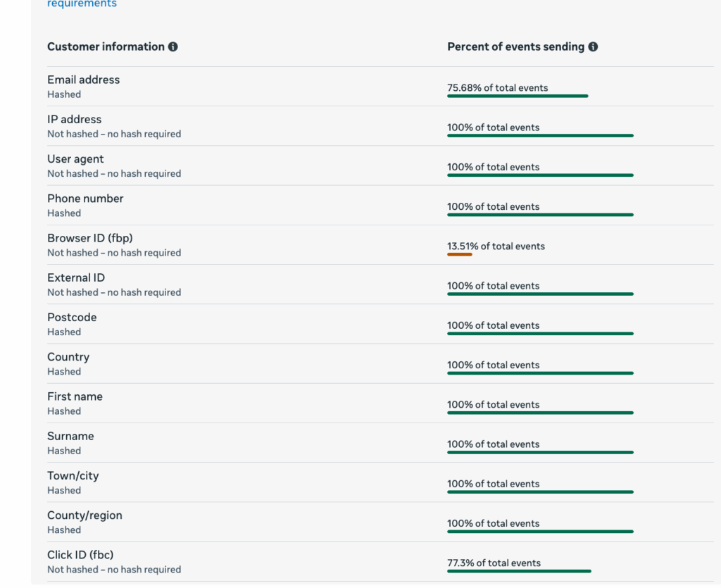Select the External ID row label
Viewport: 721px width, 588px height.
click(x=76, y=277)
